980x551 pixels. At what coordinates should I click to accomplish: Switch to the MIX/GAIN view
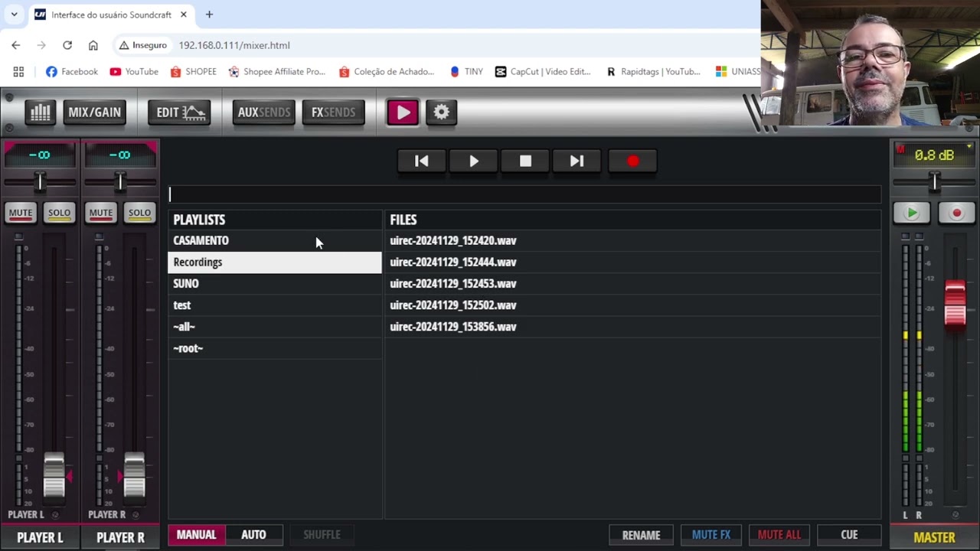click(x=94, y=112)
